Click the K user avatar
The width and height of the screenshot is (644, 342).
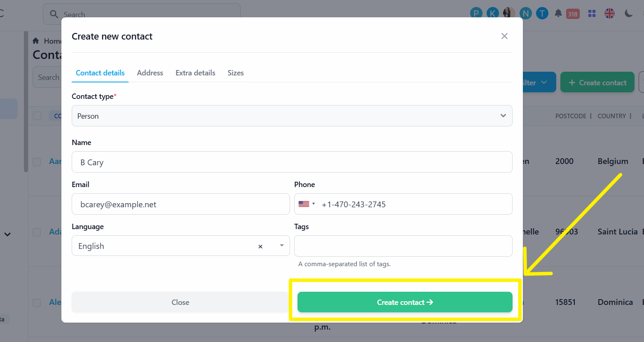click(493, 13)
